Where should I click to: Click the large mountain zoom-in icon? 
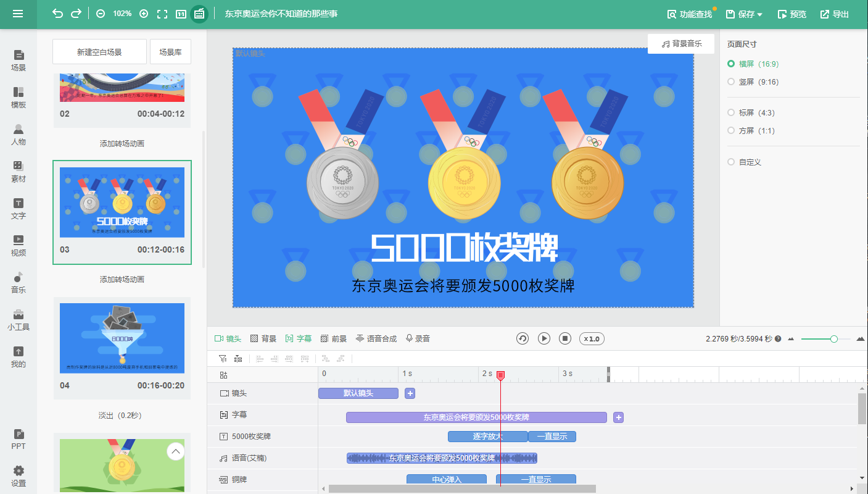[861, 339]
